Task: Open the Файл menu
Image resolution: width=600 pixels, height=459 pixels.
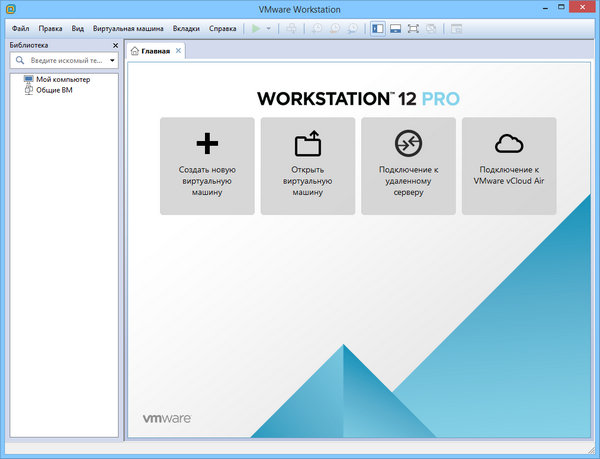Action: point(20,29)
